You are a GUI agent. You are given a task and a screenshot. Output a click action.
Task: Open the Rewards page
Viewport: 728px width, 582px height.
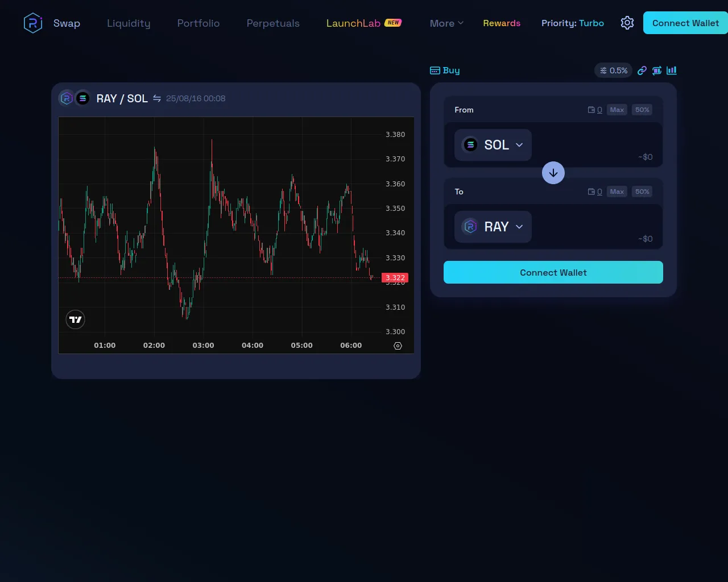502,23
